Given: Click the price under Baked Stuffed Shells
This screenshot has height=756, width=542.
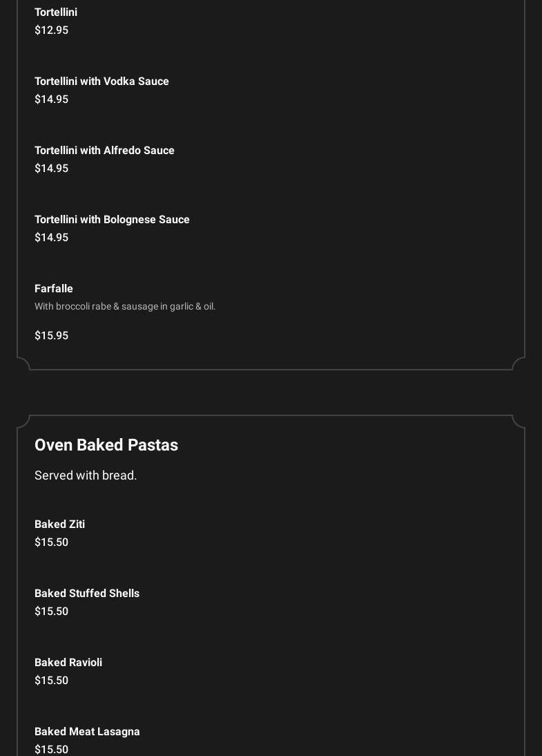Looking at the screenshot, I should pos(51,612).
